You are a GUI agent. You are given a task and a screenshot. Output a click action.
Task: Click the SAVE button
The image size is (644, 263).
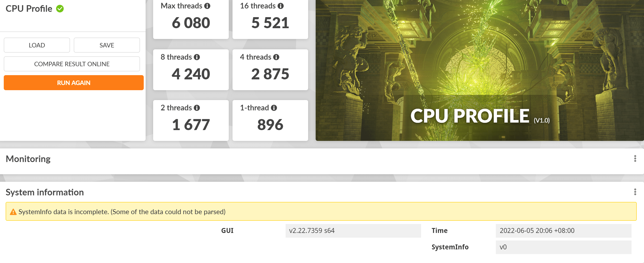(x=107, y=45)
